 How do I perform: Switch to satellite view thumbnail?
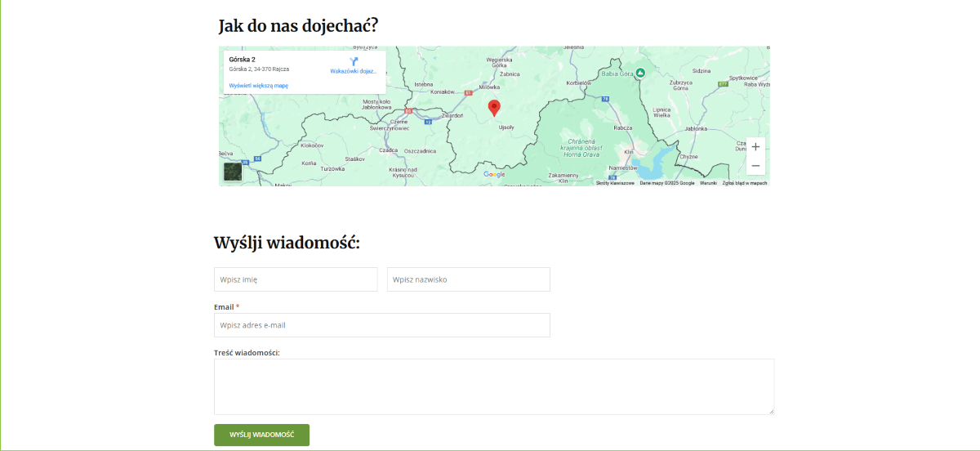pyautogui.click(x=233, y=172)
